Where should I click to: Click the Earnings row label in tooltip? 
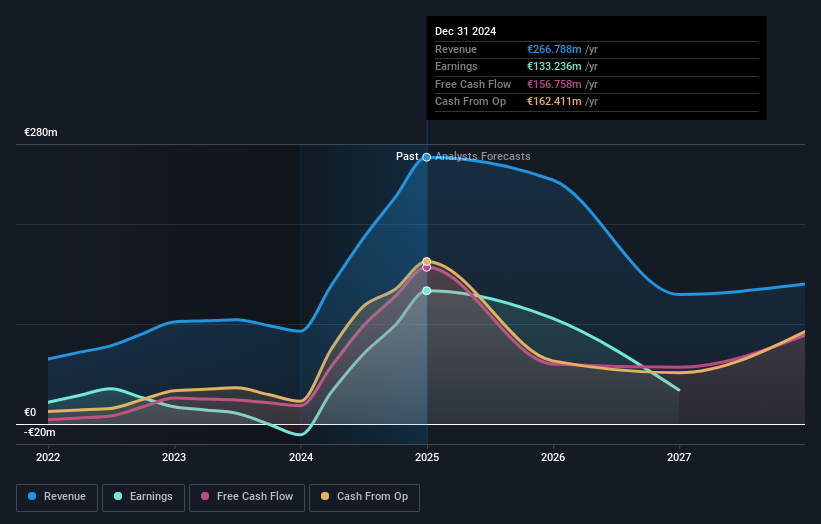pyautogui.click(x=457, y=66)
